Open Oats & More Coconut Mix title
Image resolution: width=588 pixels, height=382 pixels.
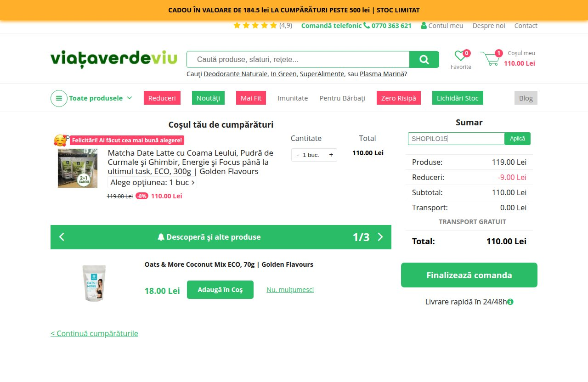coord(229,264)
